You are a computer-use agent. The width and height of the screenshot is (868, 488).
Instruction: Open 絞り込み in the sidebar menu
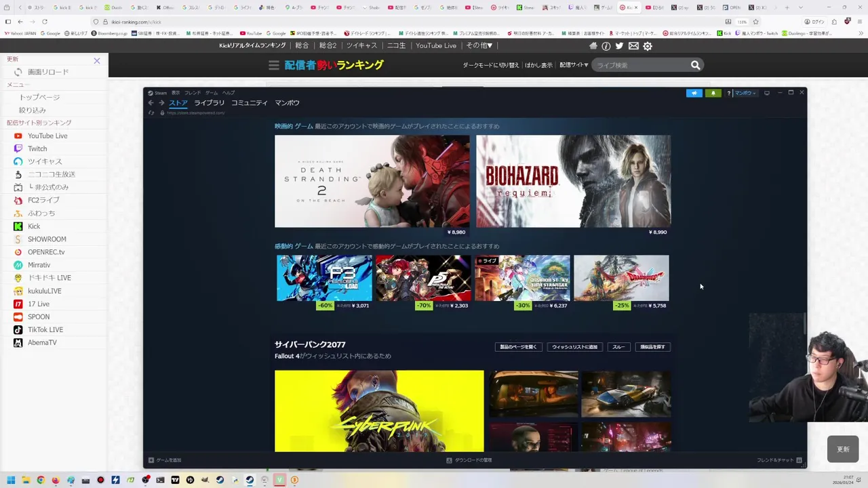pos(32,110)
